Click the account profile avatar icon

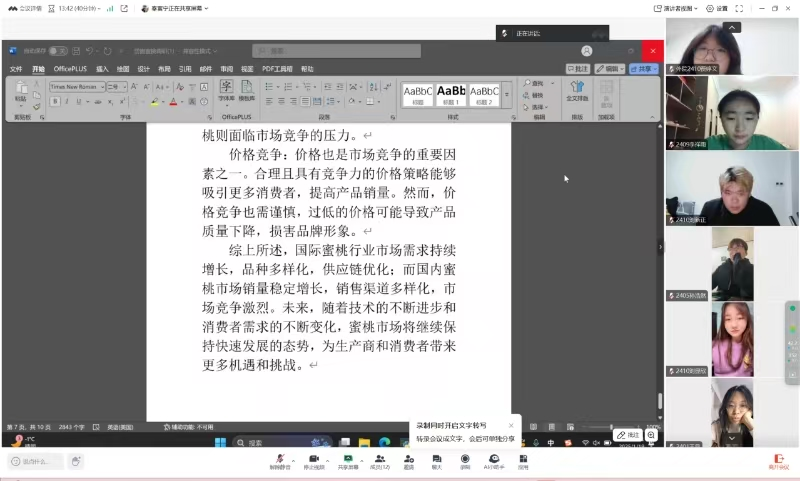pos(587,50)
